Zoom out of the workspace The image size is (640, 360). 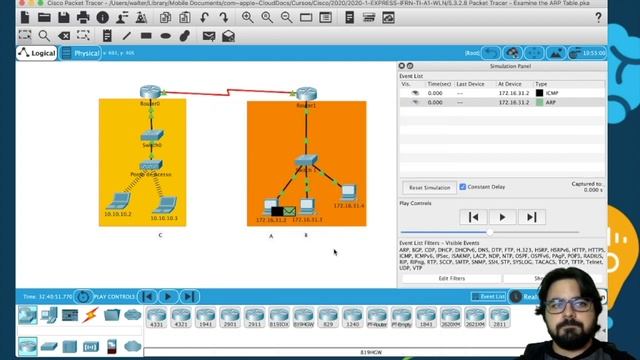(287, 18)
